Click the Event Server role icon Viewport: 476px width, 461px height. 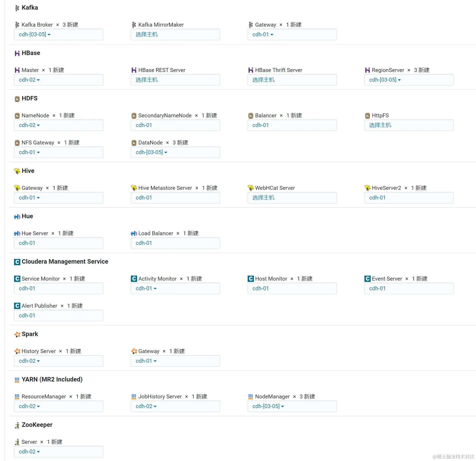coord(368,279)
